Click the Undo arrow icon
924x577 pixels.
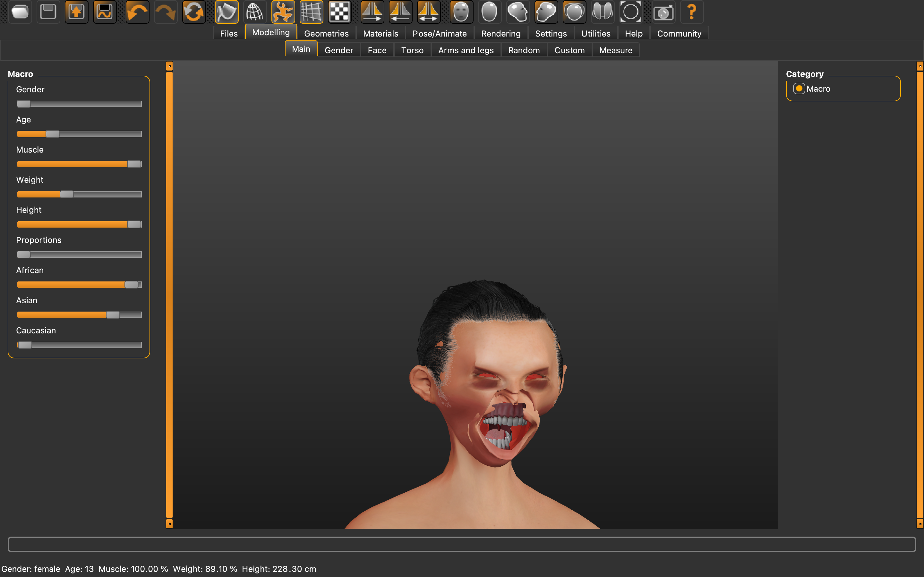[137, 12]
